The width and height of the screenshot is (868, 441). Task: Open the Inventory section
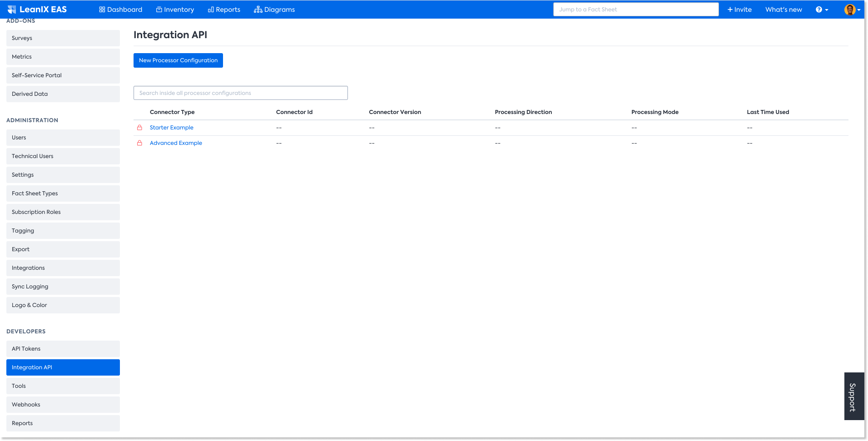pyautogui.click(x=175, y=10)
